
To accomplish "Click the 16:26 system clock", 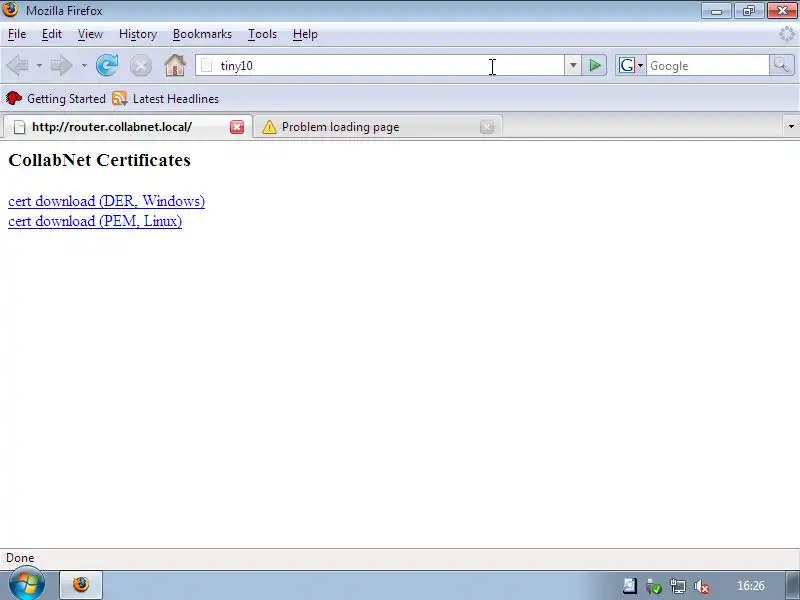I will coord(751,586).
